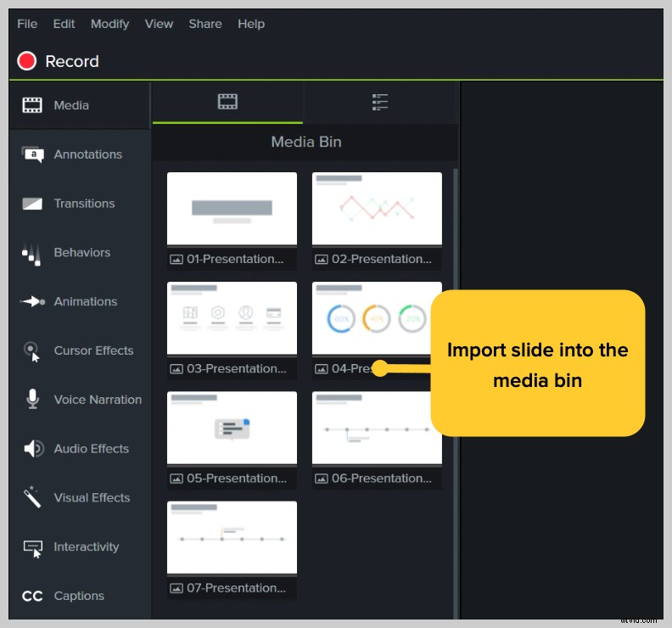Select the Cursor Effects icon
The image size is (672, 628).
[31, 351]
